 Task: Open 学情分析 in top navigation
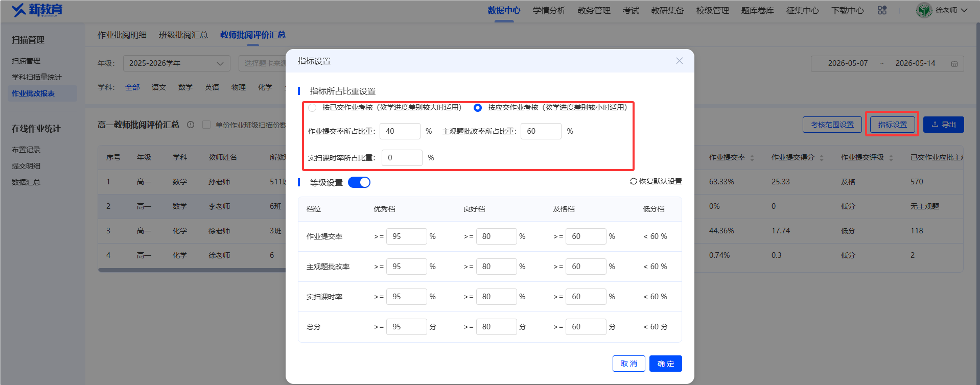click(549, 10)
